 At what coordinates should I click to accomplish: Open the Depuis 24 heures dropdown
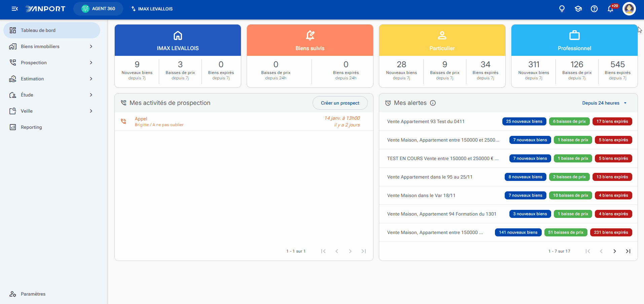tap(604, 103)
